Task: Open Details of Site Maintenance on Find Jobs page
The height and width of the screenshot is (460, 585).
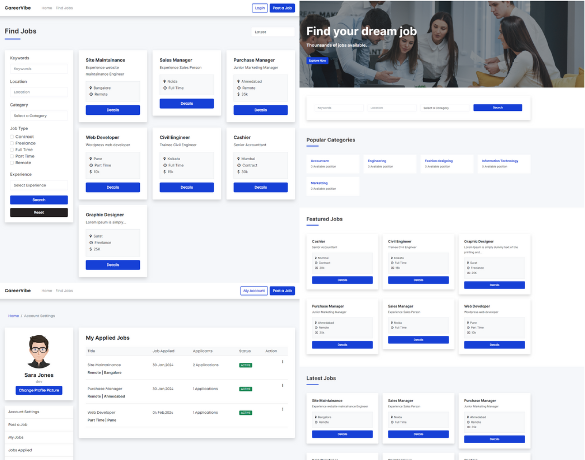Action: click(x=113, y=110)
